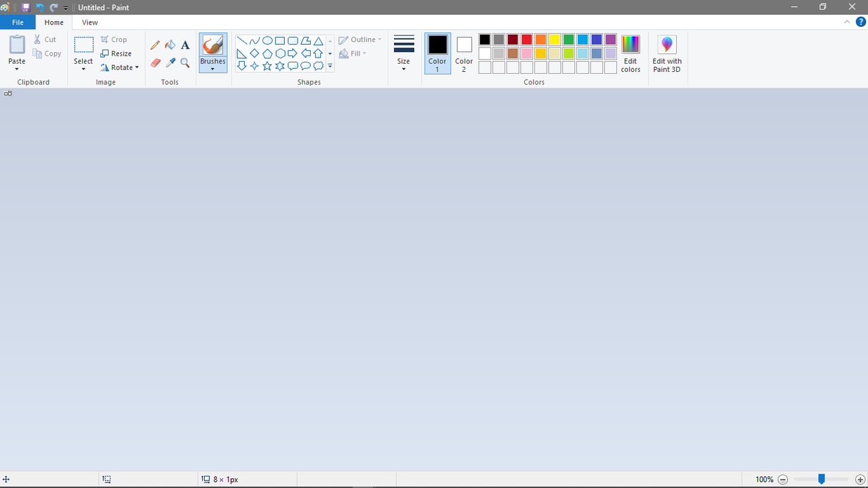Choose the Rounded rectangle shape
The width and height of the screenshot is (868, 488).
[x=293, y=41]
